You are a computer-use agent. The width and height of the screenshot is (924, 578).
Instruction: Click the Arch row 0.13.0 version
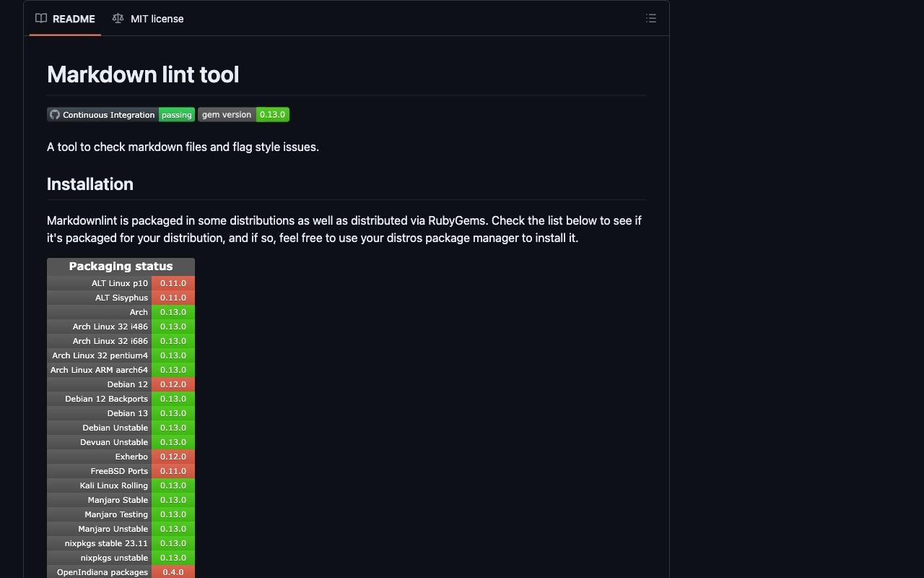pyautogui.click(x=173, y=312)
